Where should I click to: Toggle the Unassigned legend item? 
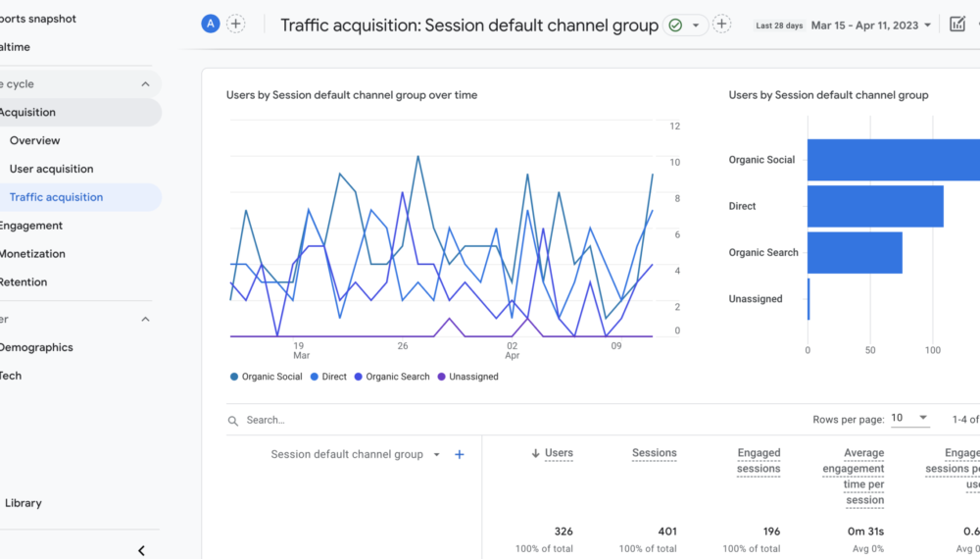tap(467, 377)
